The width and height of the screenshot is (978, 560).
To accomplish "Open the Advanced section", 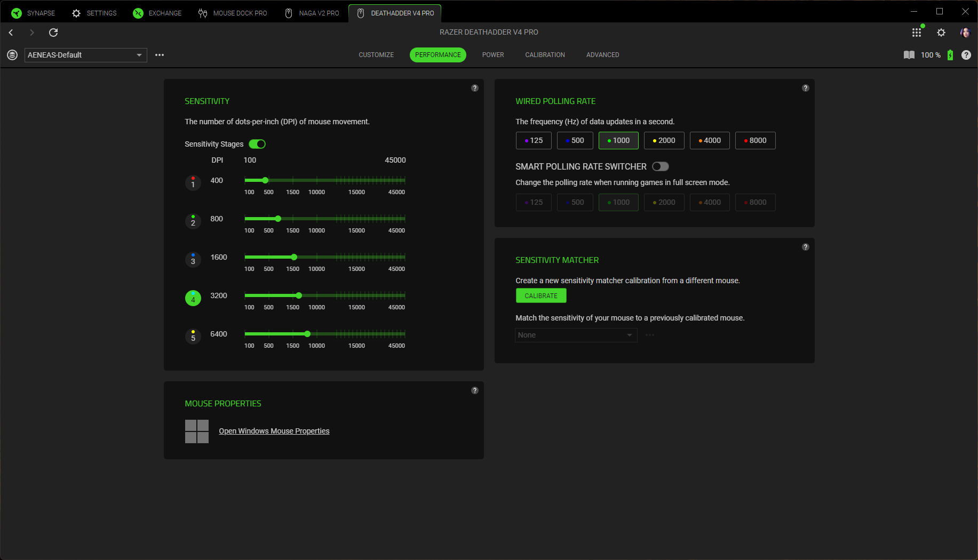I will 603,55.
